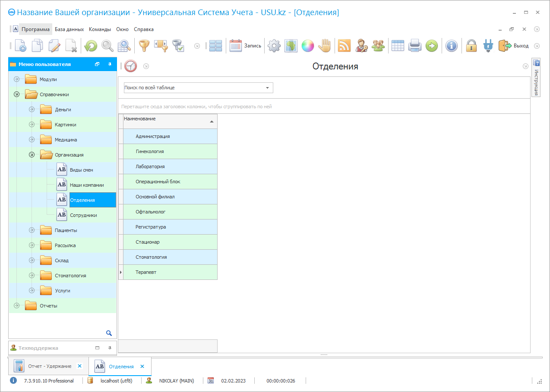This screenshot has height=392, width=550.
Task: Pin the Меню пользователя panel
Action: [110, 64]
